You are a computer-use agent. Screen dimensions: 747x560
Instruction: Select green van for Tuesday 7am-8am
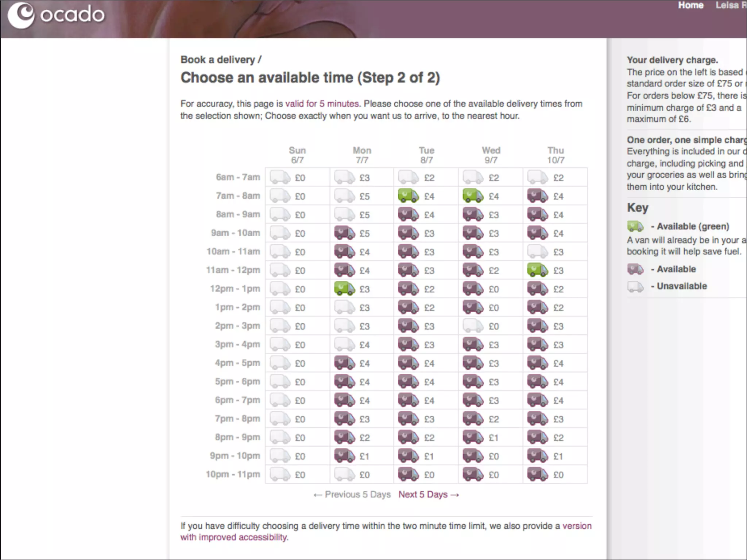tap(408, 196)
